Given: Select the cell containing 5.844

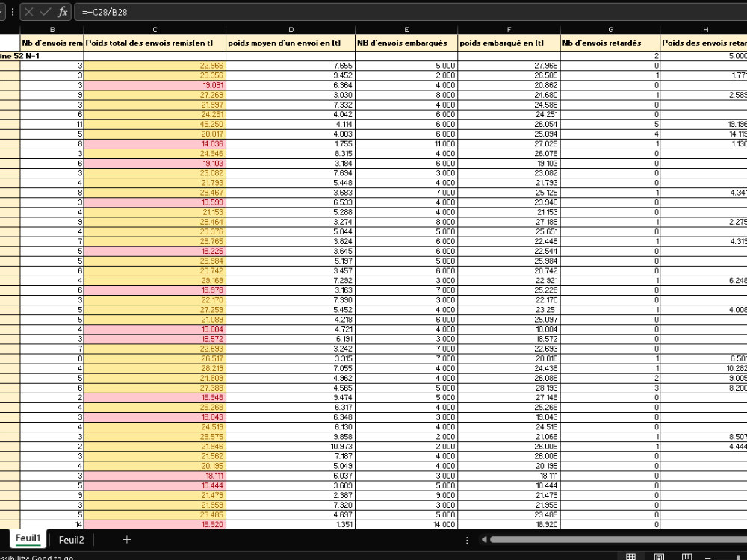Looking at the screenshot, I should [291, 232].
